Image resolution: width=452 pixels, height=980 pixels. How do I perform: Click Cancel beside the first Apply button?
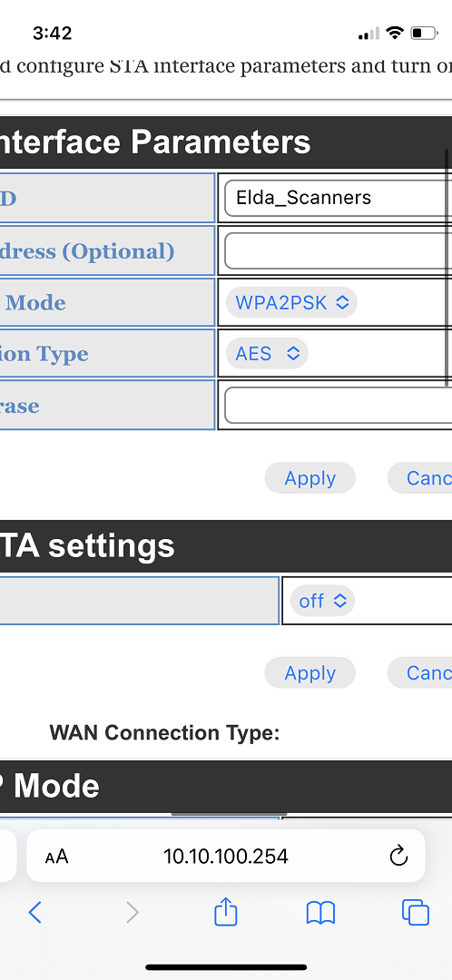pyautogui.click(x=419, y=478)
